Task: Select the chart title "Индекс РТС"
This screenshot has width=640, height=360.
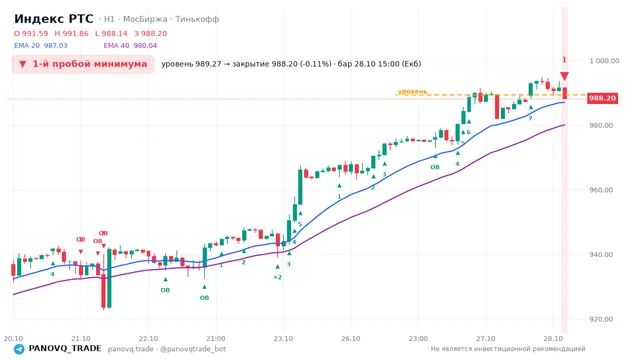Action: pyautogui.click(x=53, y=19)
